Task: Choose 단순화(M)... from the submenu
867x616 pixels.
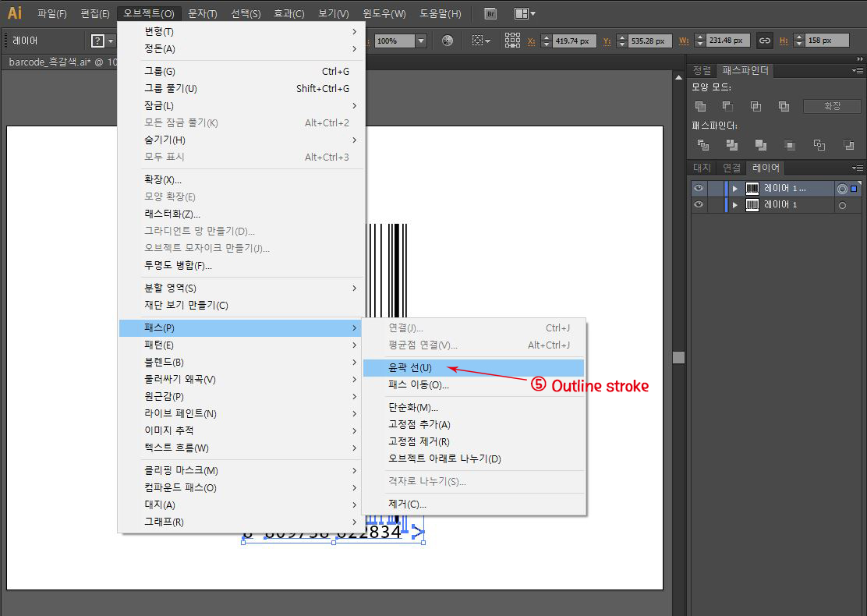Action: pos(474,408)
